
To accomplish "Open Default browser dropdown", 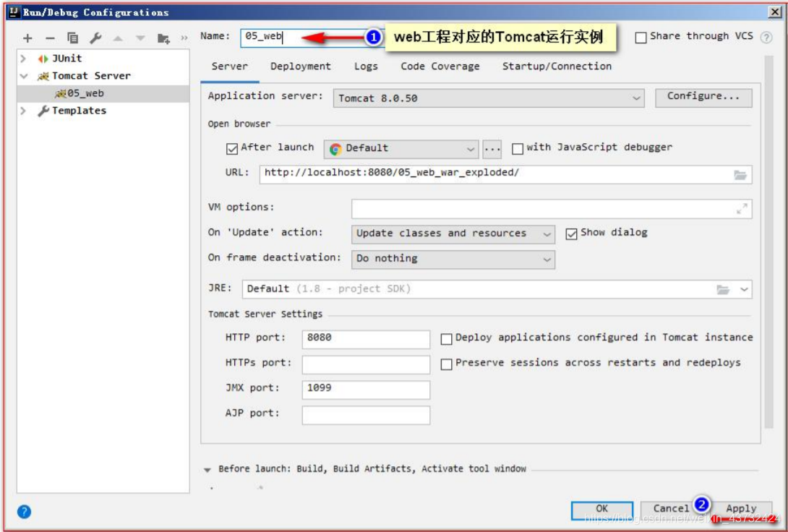I will (x=402, y=149).
